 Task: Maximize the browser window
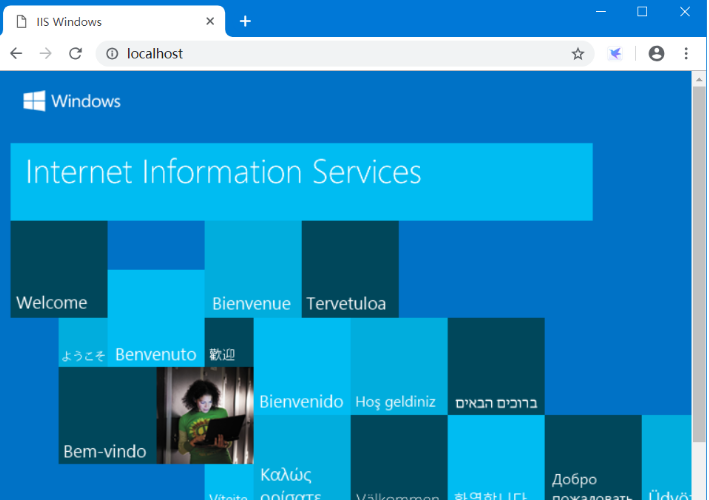(642, 11)
